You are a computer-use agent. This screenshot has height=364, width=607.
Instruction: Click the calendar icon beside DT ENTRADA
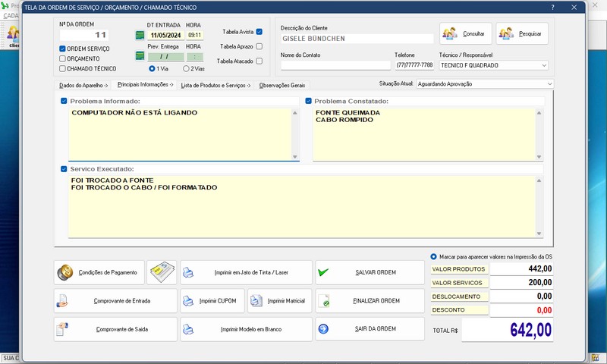click(x=140, y=35)
